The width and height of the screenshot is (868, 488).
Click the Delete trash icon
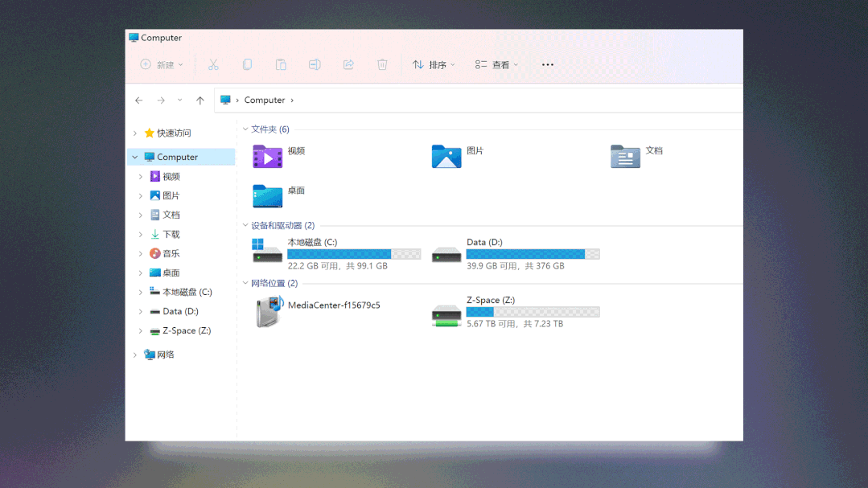[x=382, y=64]
